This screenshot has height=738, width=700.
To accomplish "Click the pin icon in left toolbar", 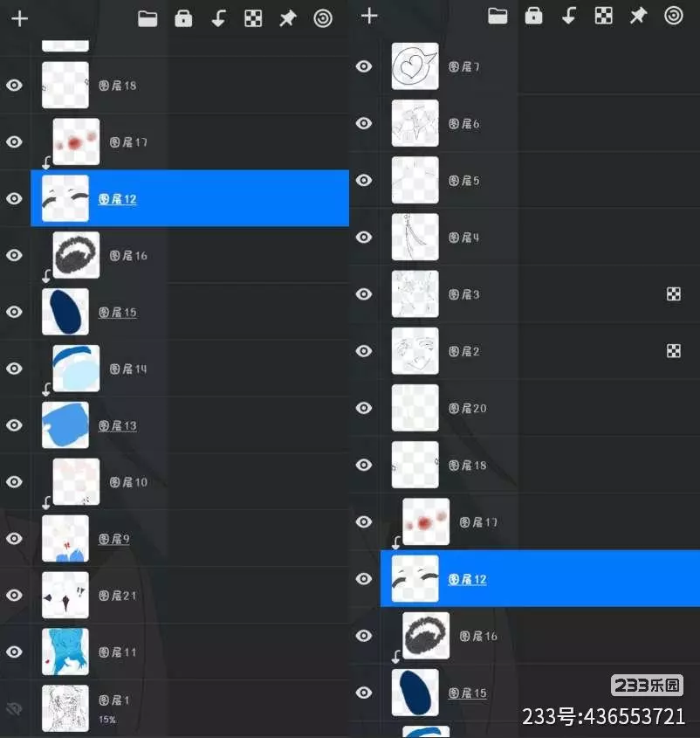I will tap(288, 19).
